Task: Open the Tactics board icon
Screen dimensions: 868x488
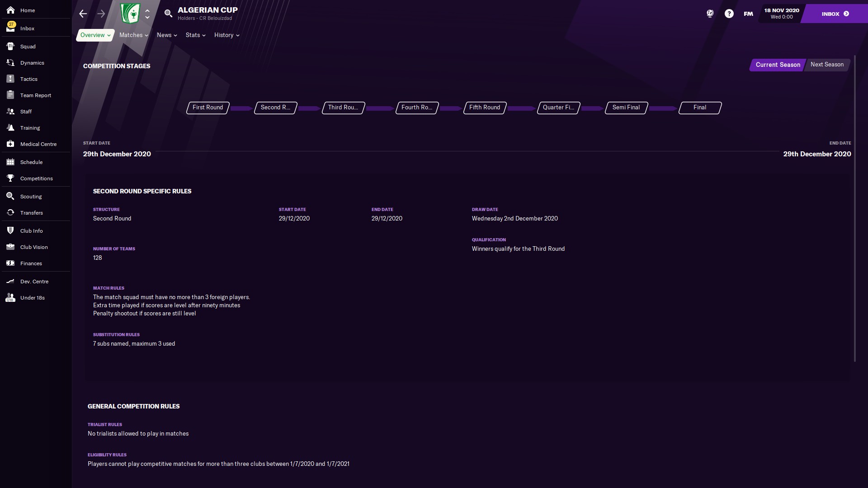Action: pos(10,79)
